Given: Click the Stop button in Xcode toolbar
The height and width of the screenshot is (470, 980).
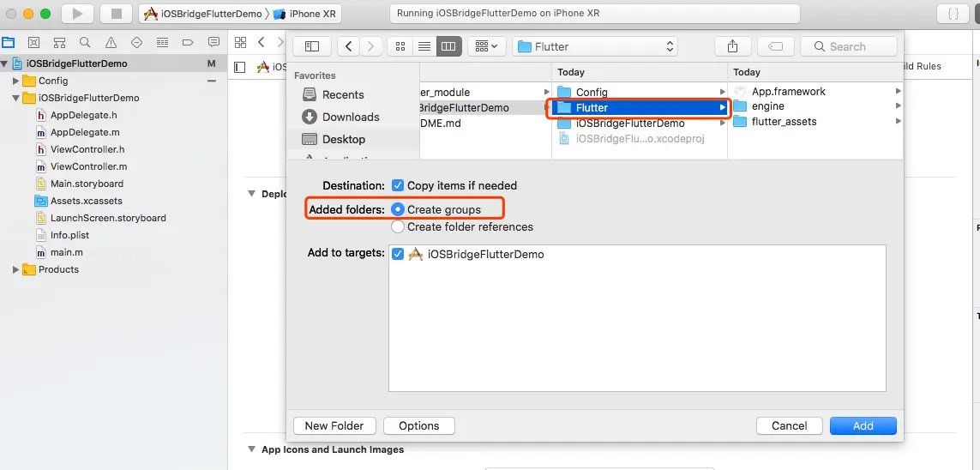Looking at the screenshot, I should [117, 13].
